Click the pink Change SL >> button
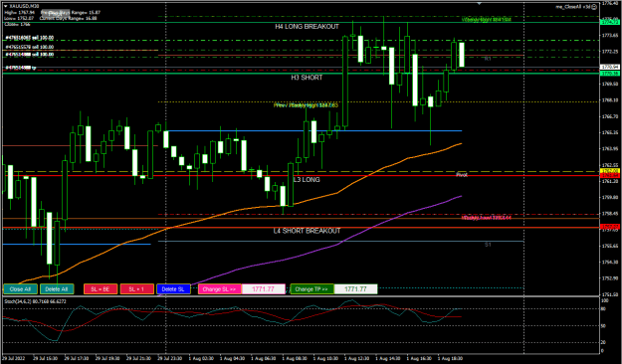 point(220,289)
